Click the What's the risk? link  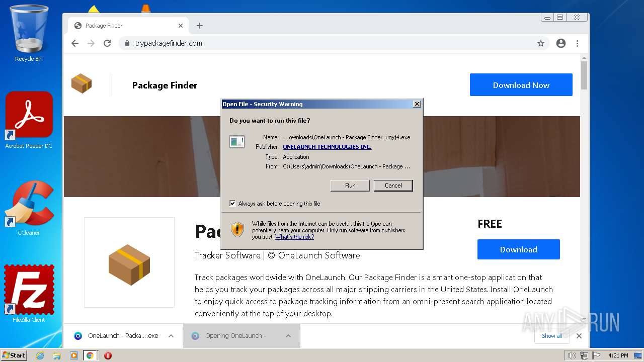(x=294, y=237)
